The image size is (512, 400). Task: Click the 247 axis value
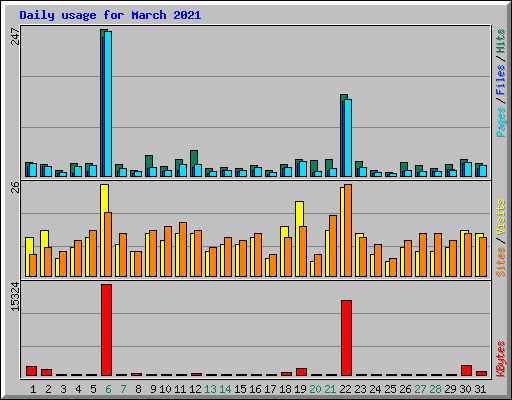(x=15, y=36)
